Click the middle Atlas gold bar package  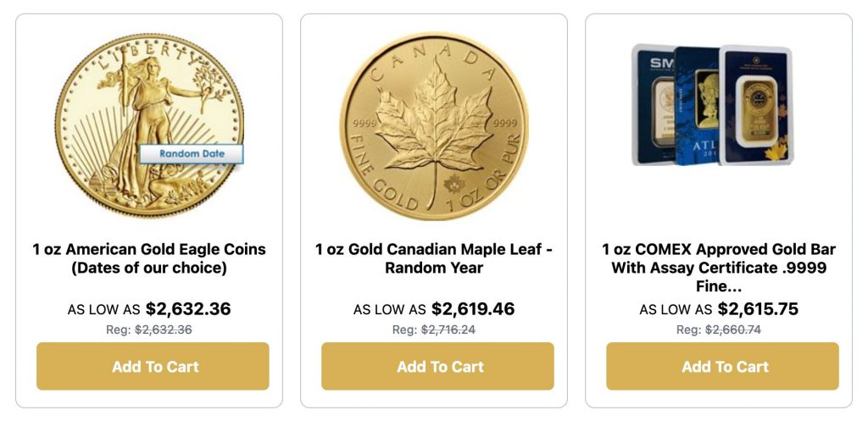[699, 106]
